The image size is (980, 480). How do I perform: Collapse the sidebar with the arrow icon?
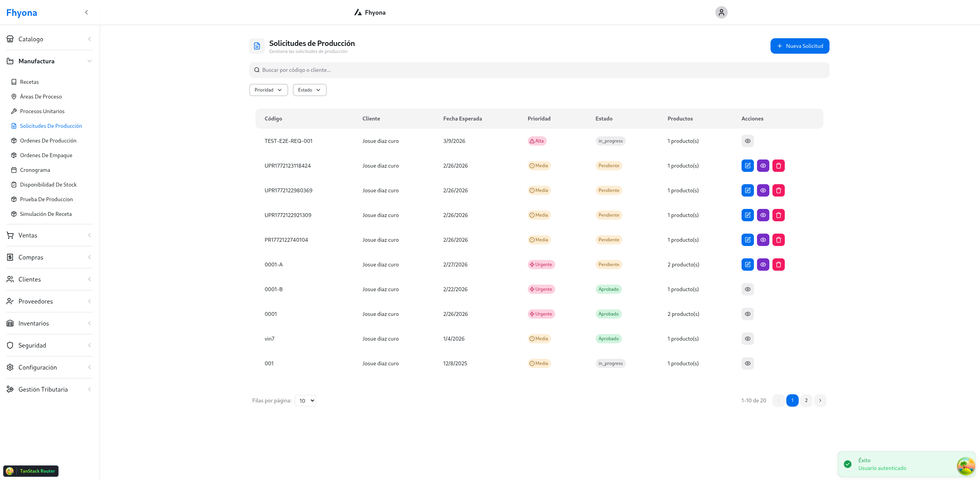click(x=86, y=12)
